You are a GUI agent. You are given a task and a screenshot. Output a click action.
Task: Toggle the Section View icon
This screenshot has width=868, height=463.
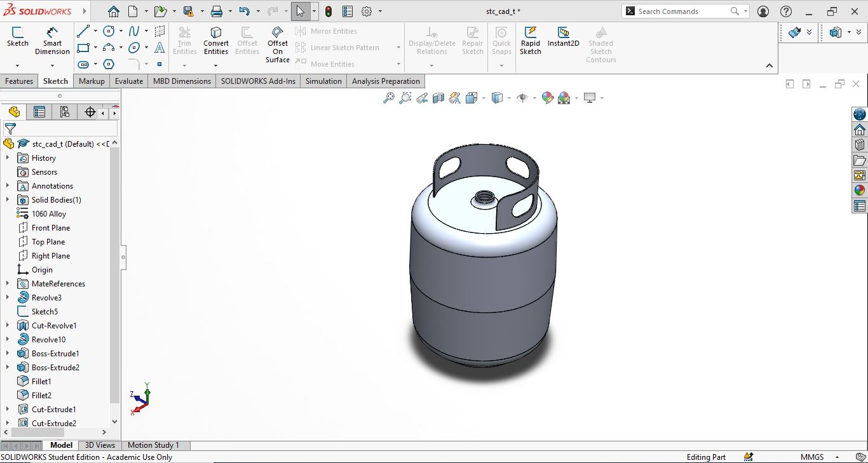438,98
